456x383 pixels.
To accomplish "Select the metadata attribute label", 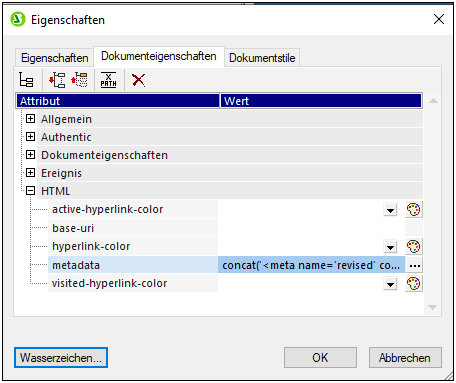I will click(76, 265).
